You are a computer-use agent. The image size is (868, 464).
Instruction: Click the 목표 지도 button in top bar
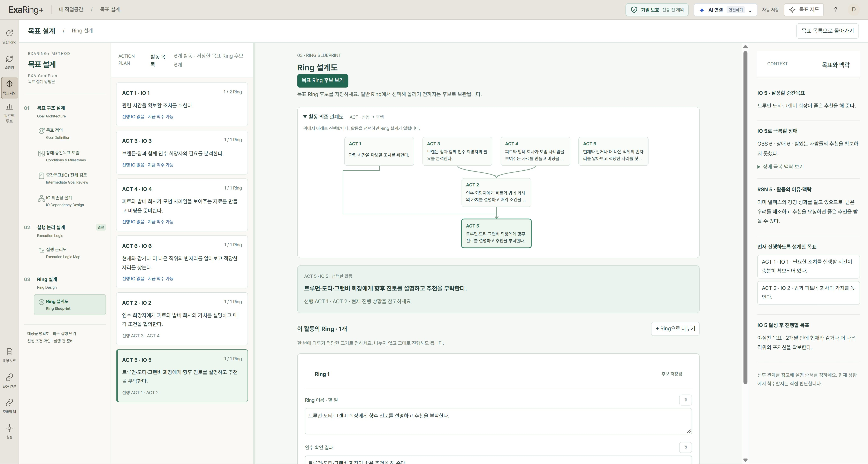pos(804,10)
